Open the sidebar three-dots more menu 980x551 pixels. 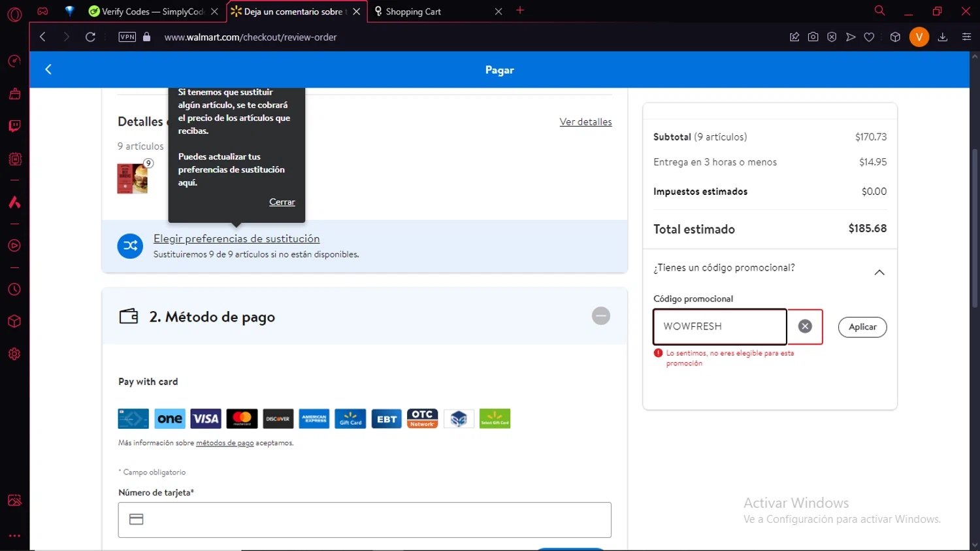[14, 536]
